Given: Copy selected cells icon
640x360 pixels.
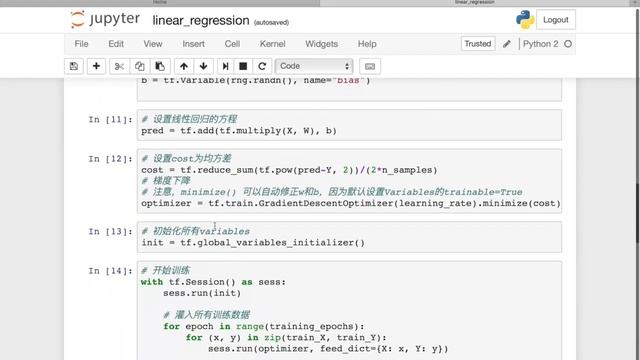Looking at the screenshot, I should 140,66.
